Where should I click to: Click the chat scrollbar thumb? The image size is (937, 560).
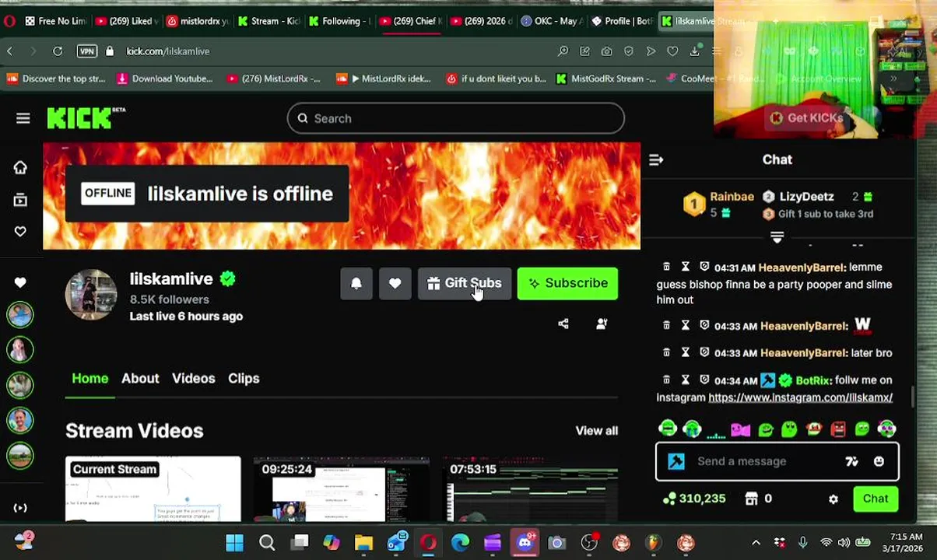[x=914, y=396]
